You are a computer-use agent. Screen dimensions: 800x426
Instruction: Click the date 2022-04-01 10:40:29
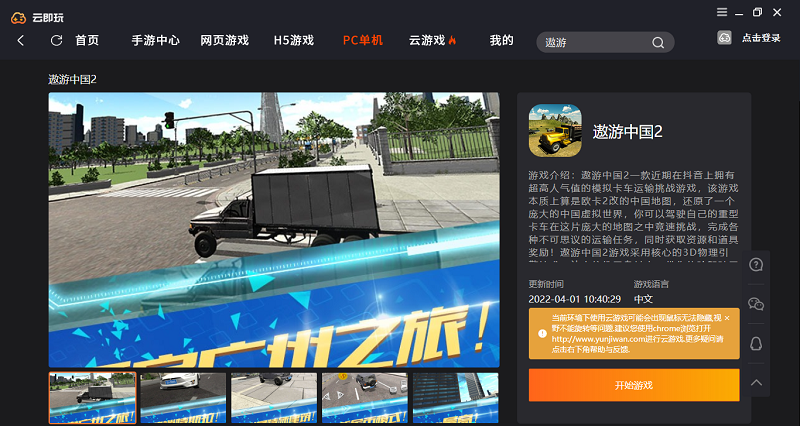574,299
